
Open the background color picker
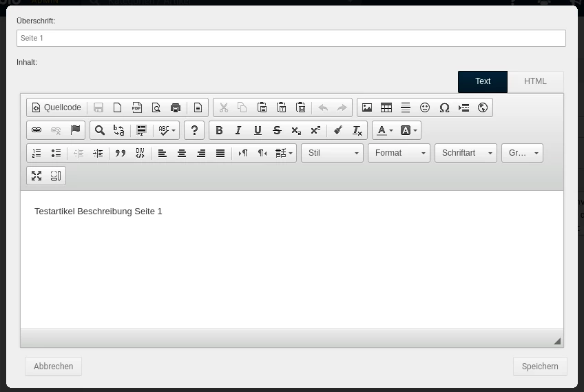[x=408, y=130]
